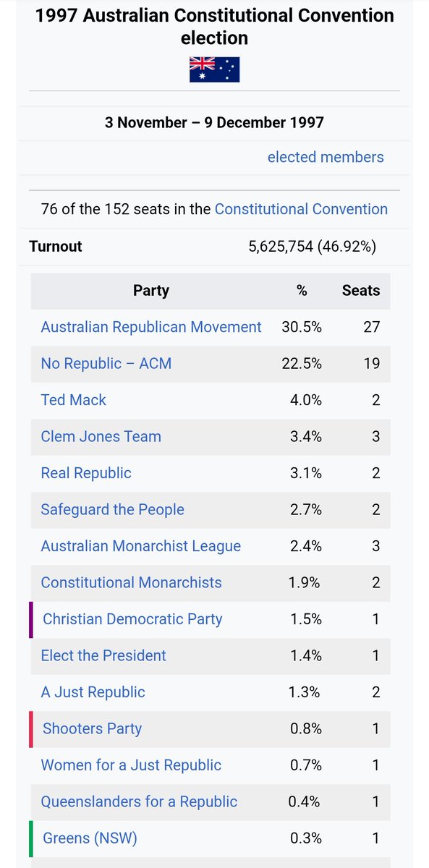Select Safeguard the People link
This screenshot has height=868, width=429.
tap(113, 509)
